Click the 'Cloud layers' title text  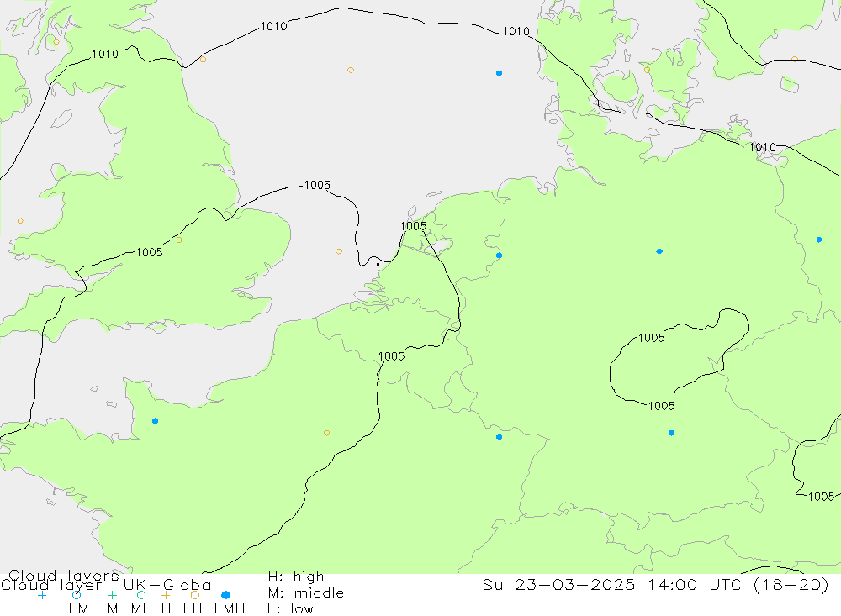coord(64,577)
